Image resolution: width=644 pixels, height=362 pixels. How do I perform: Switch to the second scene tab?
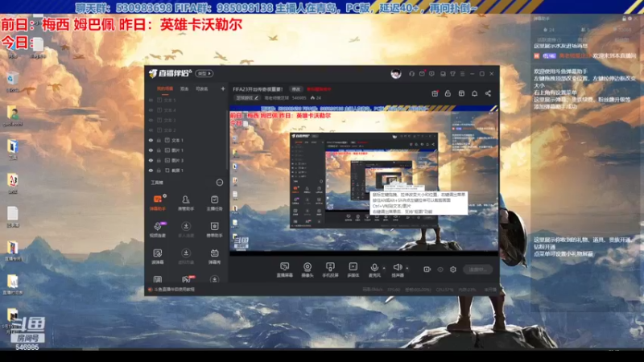[184, 88]
